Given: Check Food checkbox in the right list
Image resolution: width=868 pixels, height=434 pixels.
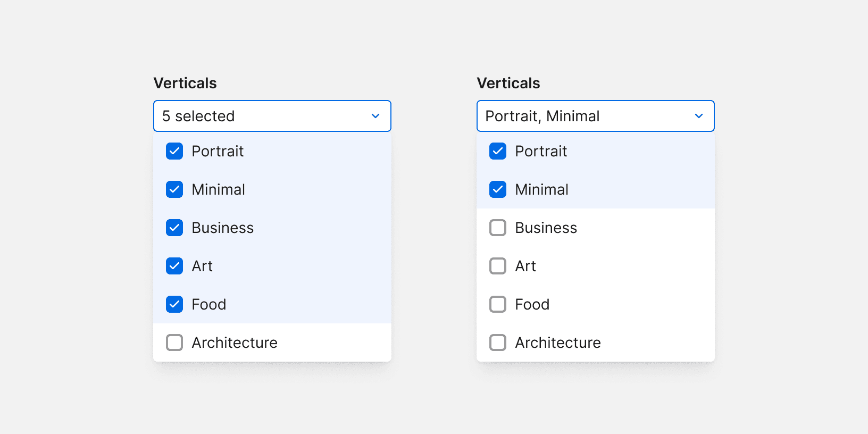Looking at the screenshot, I should tap(498, 304).
